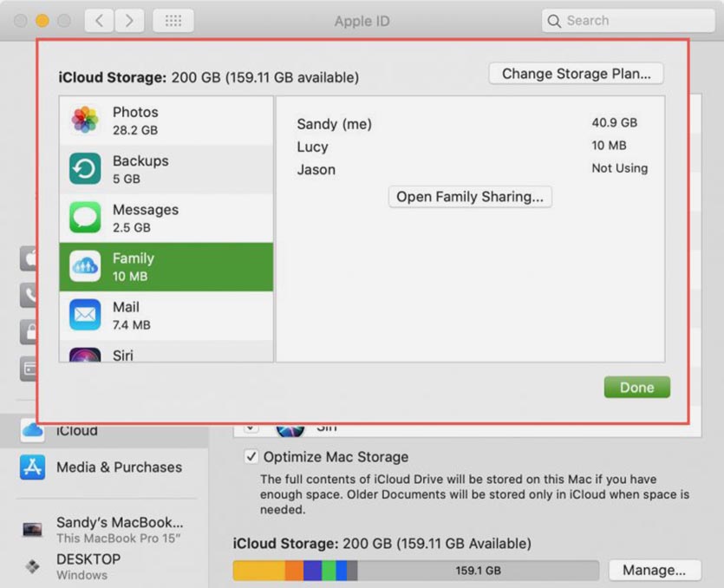Select the Messages 2.5 GB row label

[x=146, y=218]
